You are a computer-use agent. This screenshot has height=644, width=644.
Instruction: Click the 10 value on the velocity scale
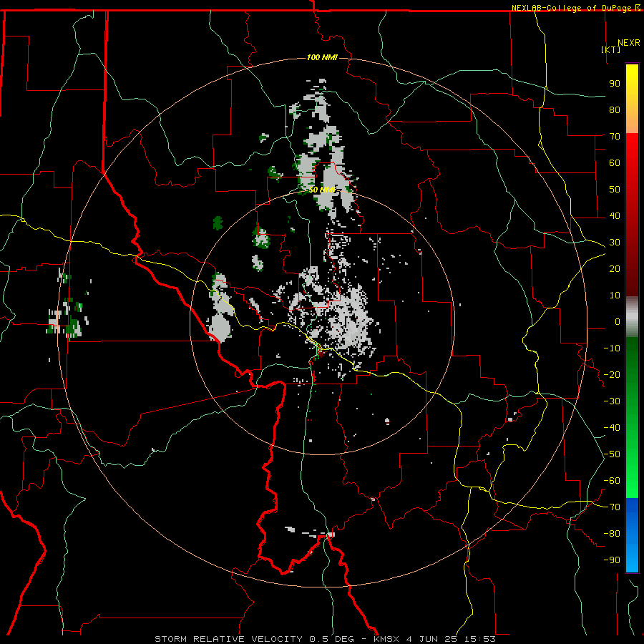tap(615, 296)
